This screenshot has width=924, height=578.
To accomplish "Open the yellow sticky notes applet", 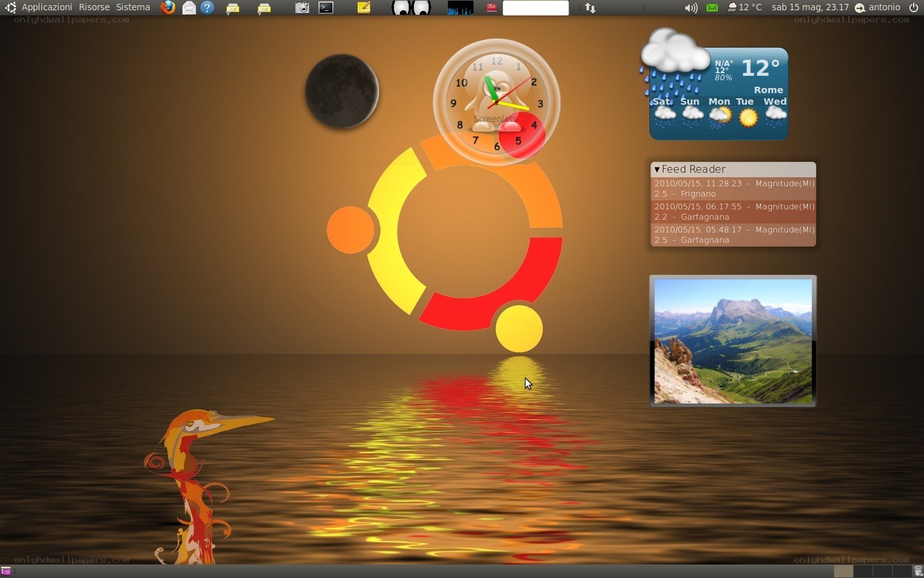I will tap(364, 8).
